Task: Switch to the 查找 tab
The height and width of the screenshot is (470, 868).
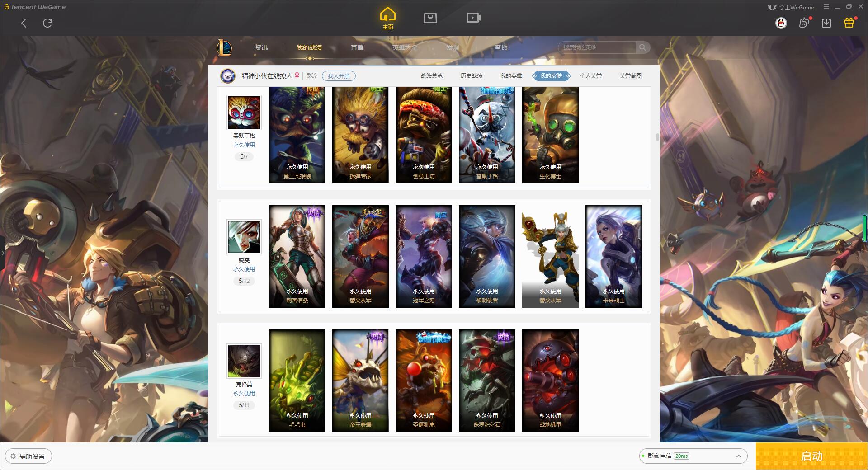Action: [501, 47]
